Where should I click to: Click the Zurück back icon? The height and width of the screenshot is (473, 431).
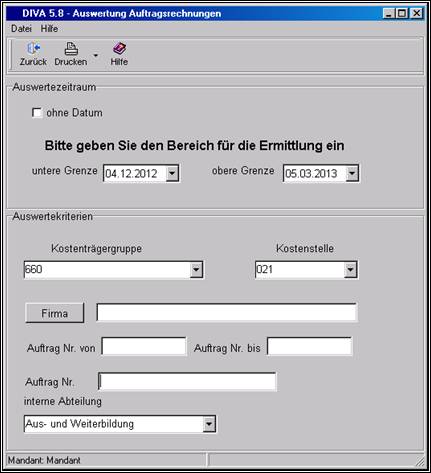pyautogui.click(x=33, y=49)
